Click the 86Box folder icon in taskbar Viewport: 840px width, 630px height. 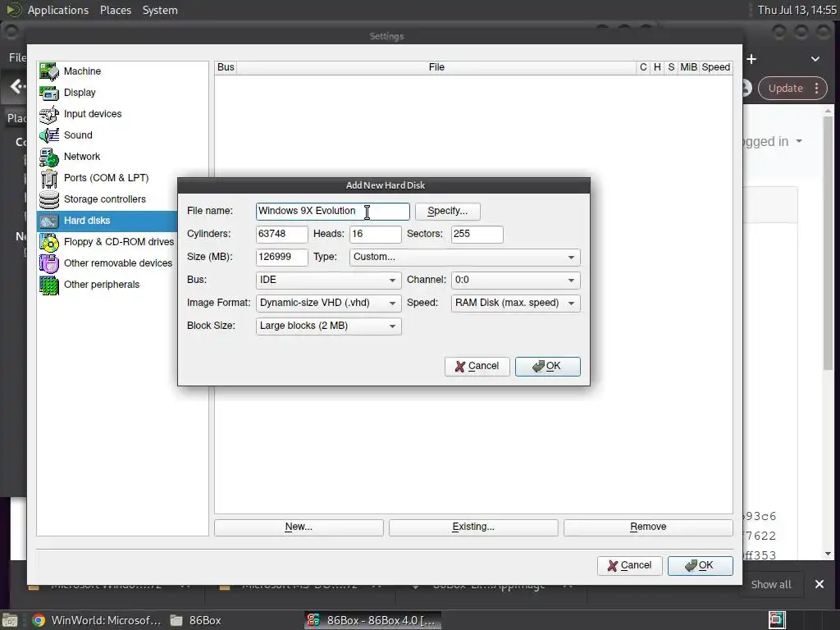click(176, 620)
